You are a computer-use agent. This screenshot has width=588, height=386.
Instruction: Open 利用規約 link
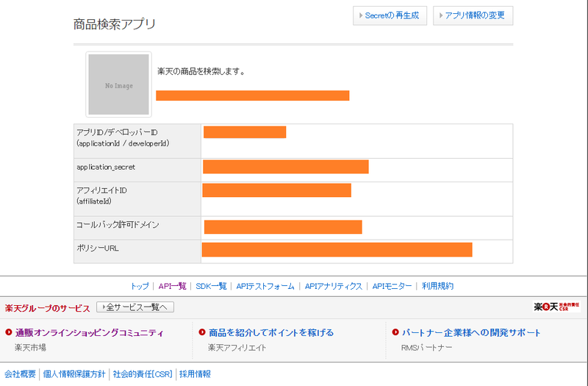pyautogui.click(x=437, y=286)
